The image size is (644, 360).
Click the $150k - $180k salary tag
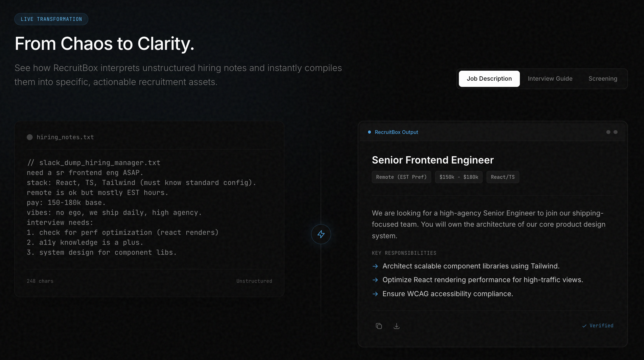click(459, 177)
